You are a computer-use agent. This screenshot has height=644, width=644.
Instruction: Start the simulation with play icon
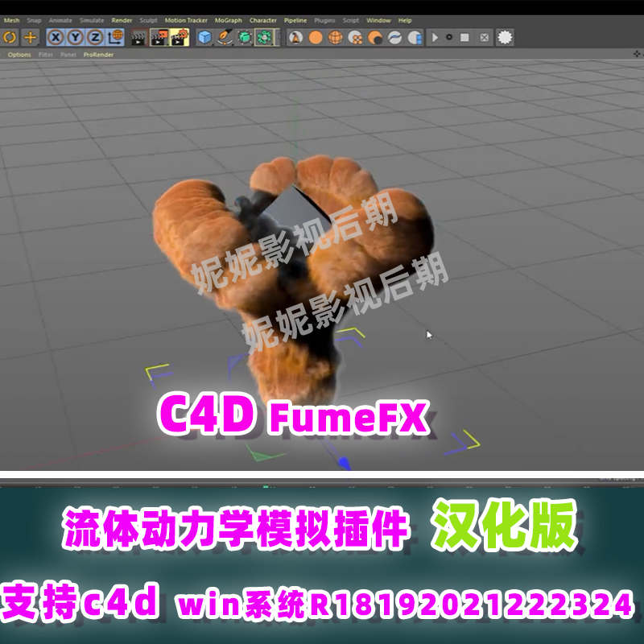(435, 37)
